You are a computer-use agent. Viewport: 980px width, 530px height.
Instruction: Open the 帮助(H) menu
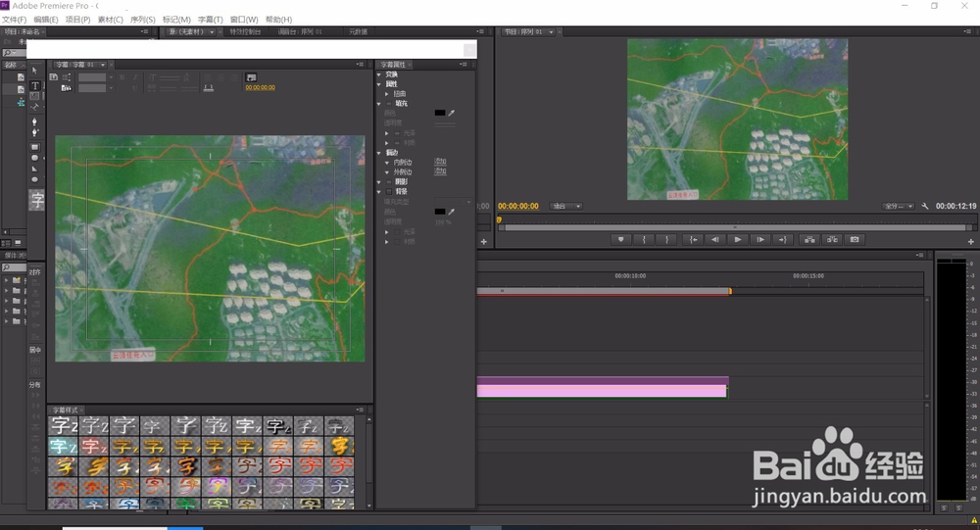tap(278, 20)
